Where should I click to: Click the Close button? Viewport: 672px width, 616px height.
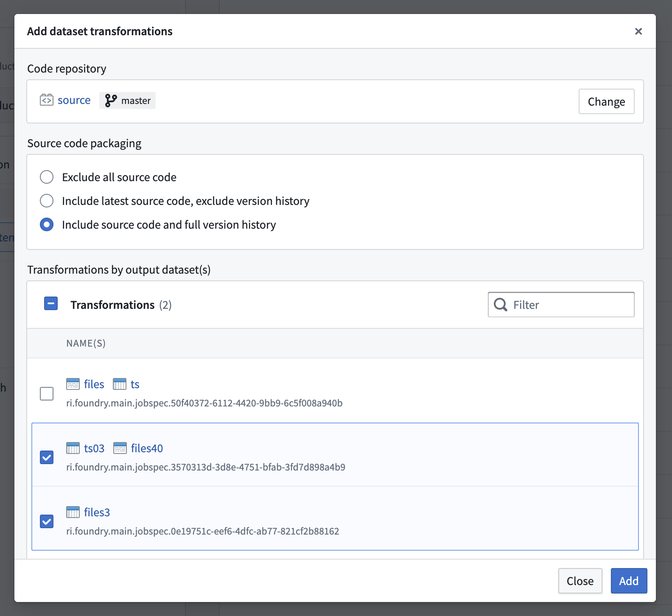580,581
